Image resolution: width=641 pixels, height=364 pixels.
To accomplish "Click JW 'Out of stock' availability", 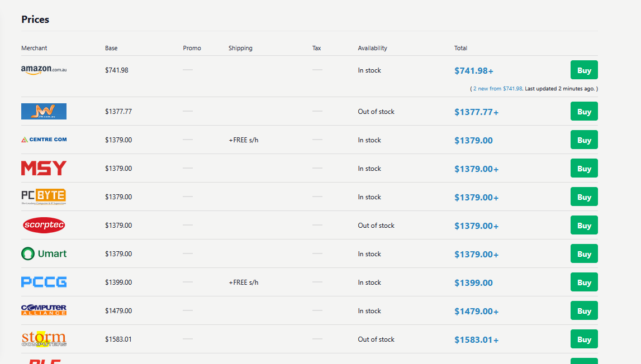I will coord(376,112).
